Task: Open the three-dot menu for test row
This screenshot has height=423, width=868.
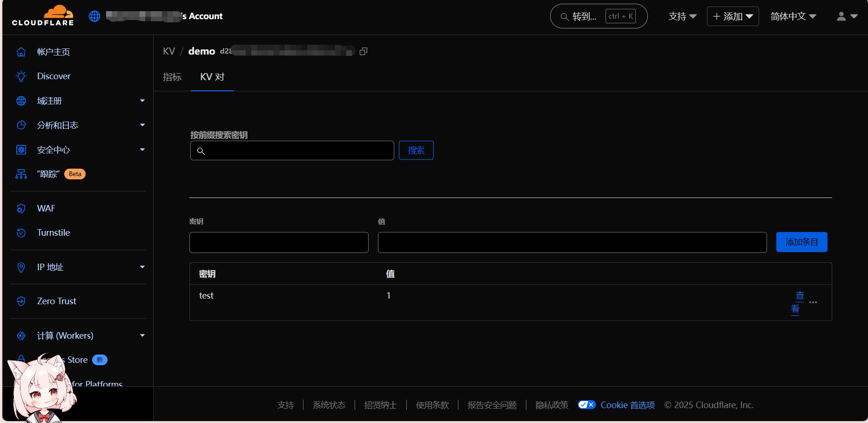Action: coord(813,302)
